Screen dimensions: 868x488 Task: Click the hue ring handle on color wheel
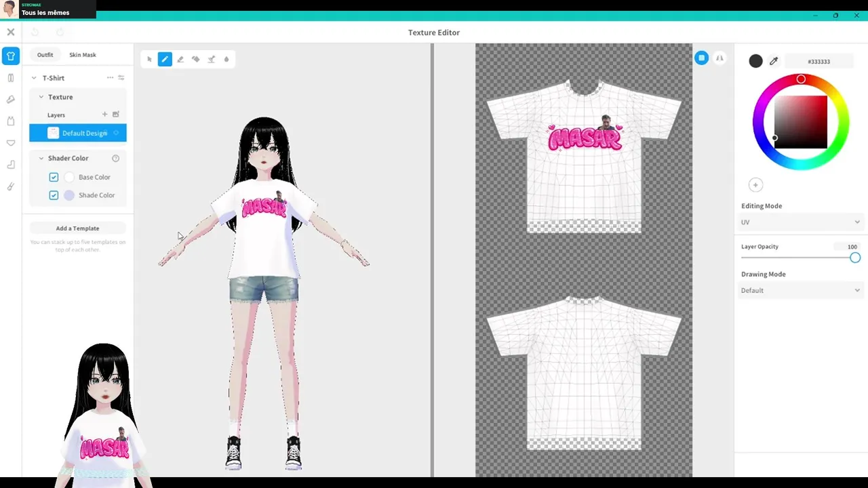click(x=801, y=79)
